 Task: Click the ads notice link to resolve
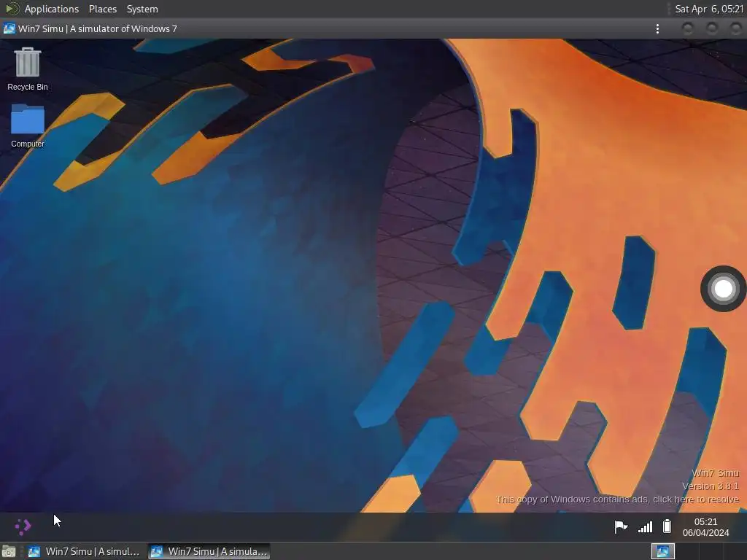[617, 499]
